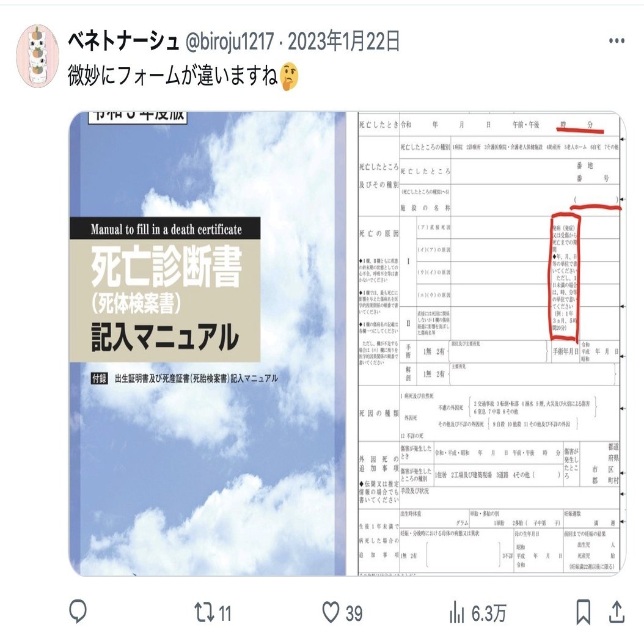
Task: View analytics bar chart icon
Action: point(456,612)
